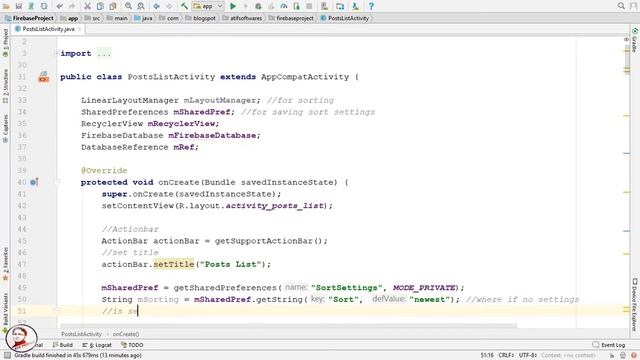This screenshot has width=640, height=360.
Task: Click the Sync Project with Gradle icon
Action: click(340, 6)
